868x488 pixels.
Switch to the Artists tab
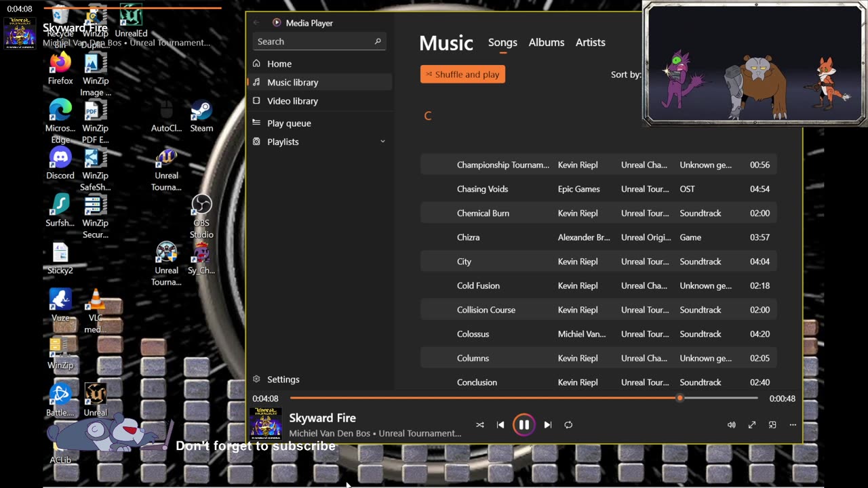click(591, 42)
